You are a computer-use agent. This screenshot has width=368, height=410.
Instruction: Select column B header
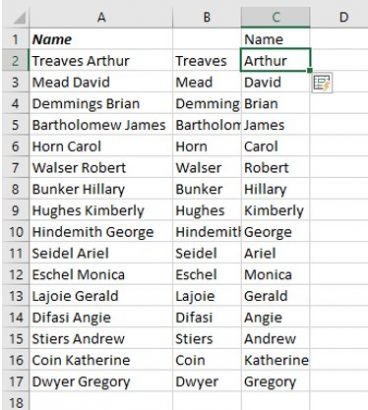pyautogui.click(x=207, y=17)
